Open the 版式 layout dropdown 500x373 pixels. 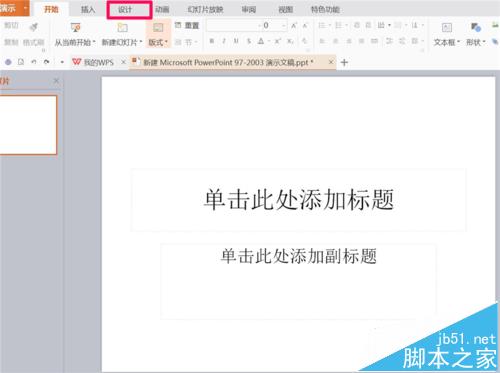[158, 42]
